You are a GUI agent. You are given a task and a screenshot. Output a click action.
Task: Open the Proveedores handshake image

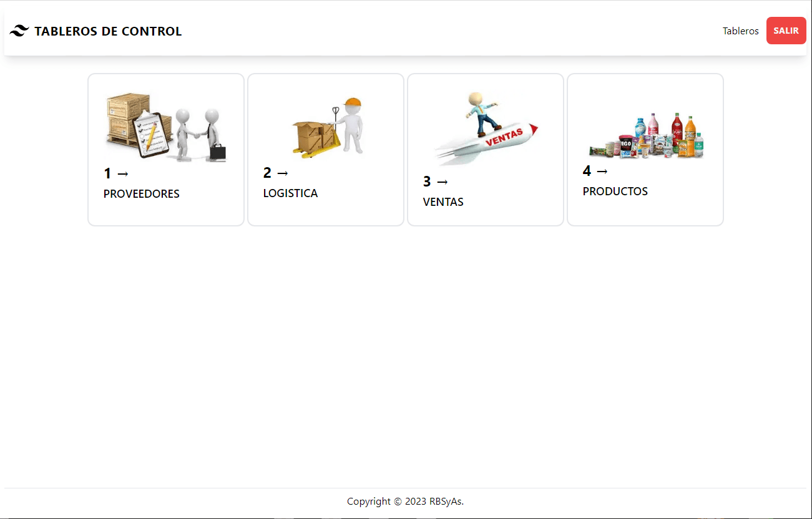(166, 127)
